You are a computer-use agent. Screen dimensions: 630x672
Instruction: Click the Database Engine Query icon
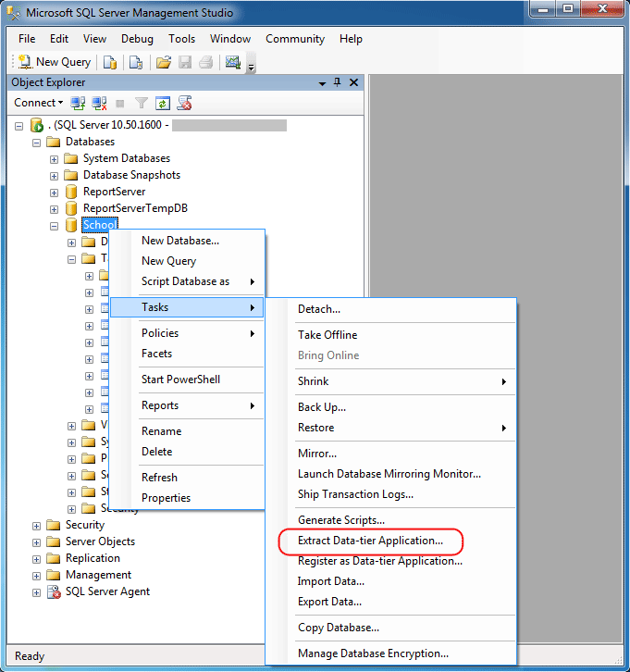point(110,63)
